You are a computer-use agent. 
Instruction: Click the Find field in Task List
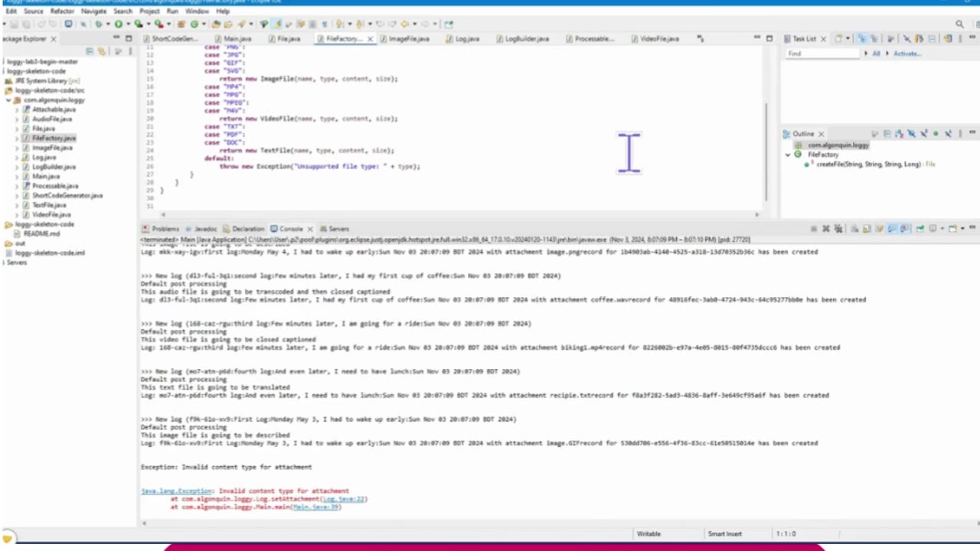point(822,54)
